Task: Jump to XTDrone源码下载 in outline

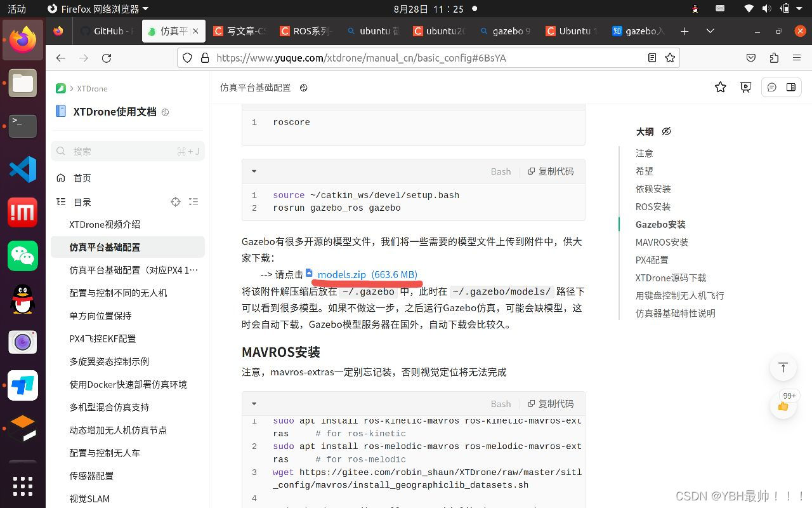Action: [x=671, y=277]
